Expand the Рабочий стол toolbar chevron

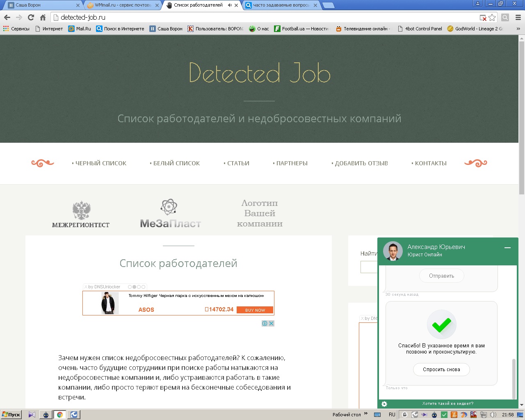[x=366, y=413]
